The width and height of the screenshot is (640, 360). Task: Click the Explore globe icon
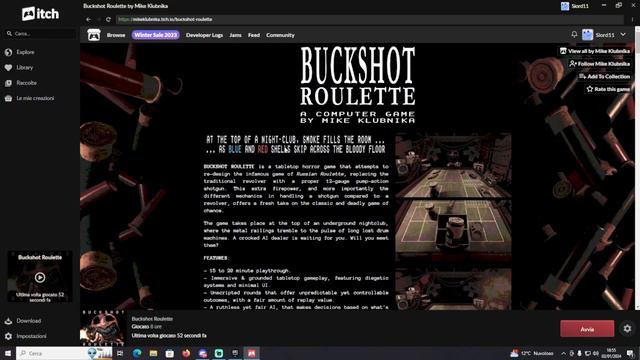[8, 52]
